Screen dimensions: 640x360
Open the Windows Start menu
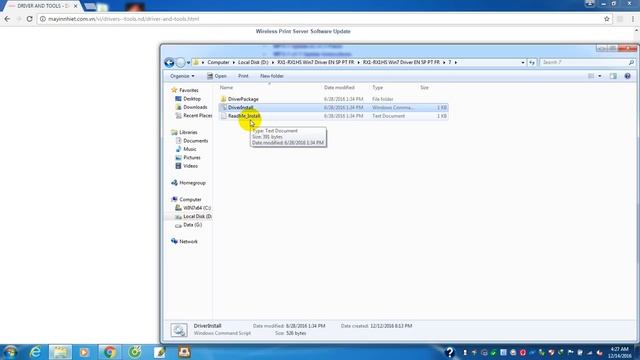tap(10, 352)
